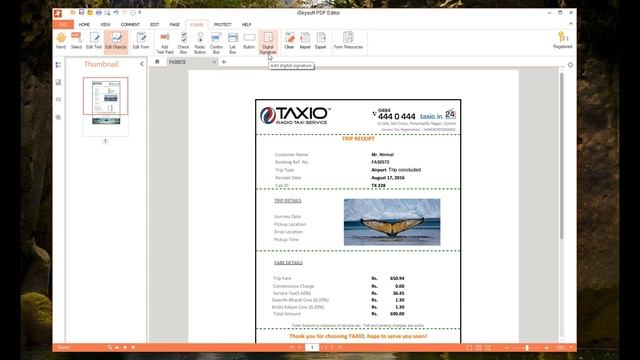Screen dimensions: 640x360
Task: Go to the previous page
Action: (x=300, y=347)
